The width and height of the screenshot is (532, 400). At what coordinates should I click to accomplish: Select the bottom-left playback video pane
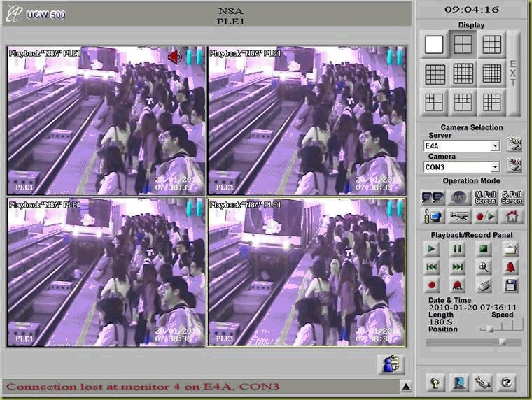click(106, 272)
